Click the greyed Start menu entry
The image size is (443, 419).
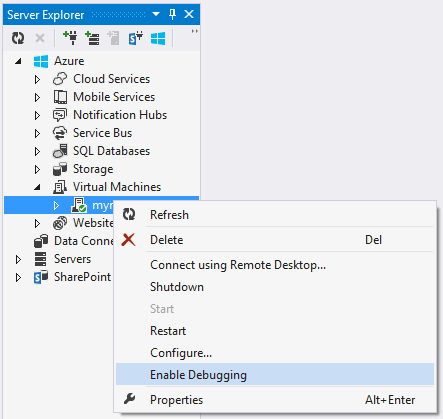pos(275,309)
